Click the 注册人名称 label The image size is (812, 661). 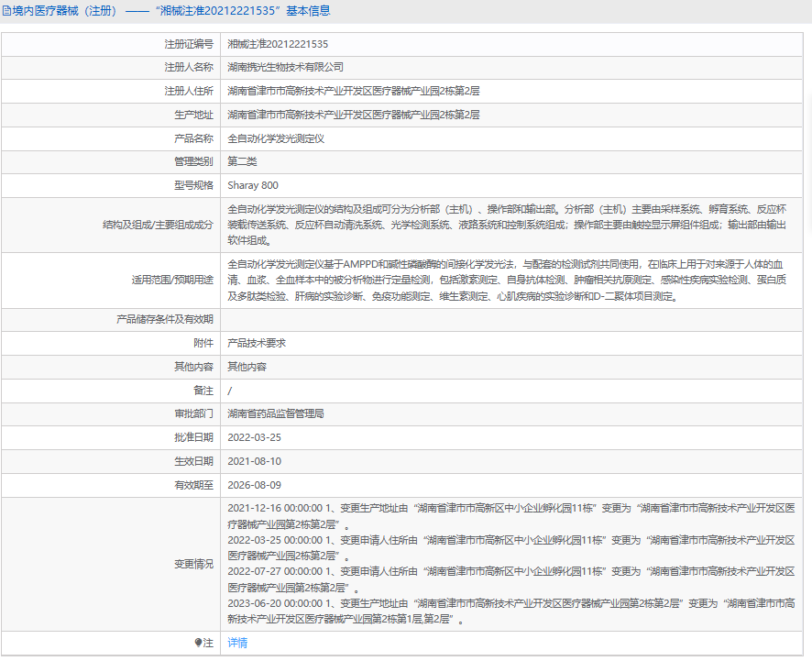tap(189, 67)
